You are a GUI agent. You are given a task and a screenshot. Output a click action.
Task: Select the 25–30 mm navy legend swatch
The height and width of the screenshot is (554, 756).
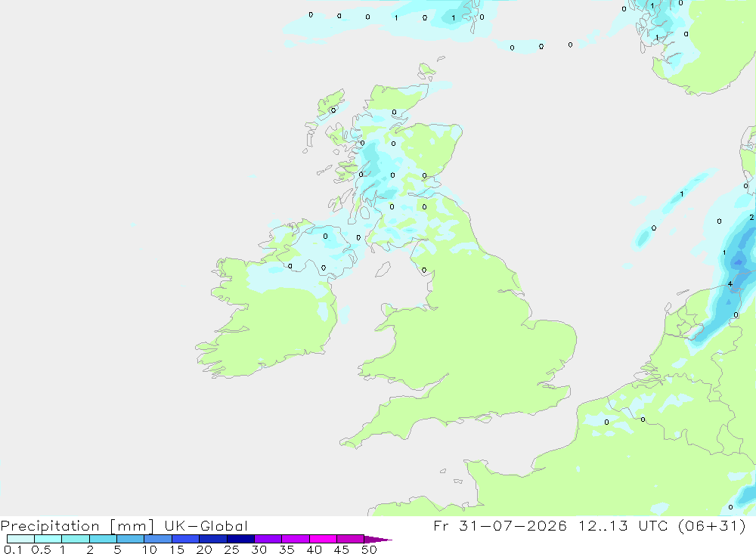[240, 539]
